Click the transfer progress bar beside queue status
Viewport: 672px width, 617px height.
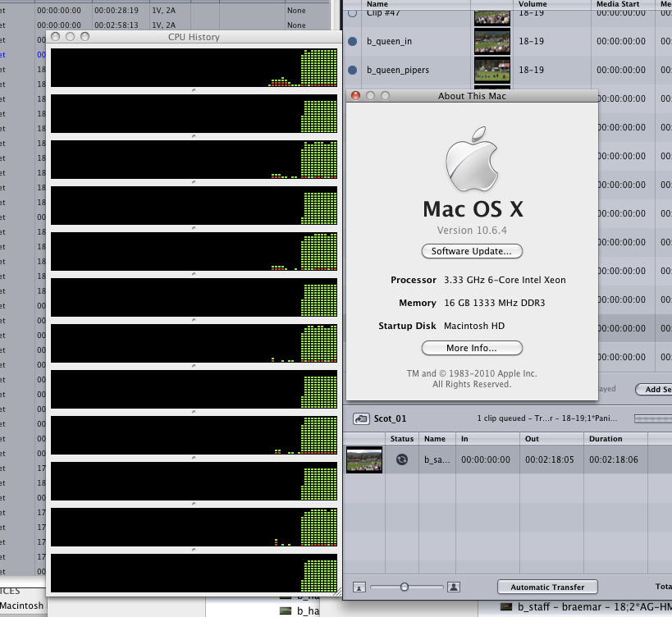652,418
